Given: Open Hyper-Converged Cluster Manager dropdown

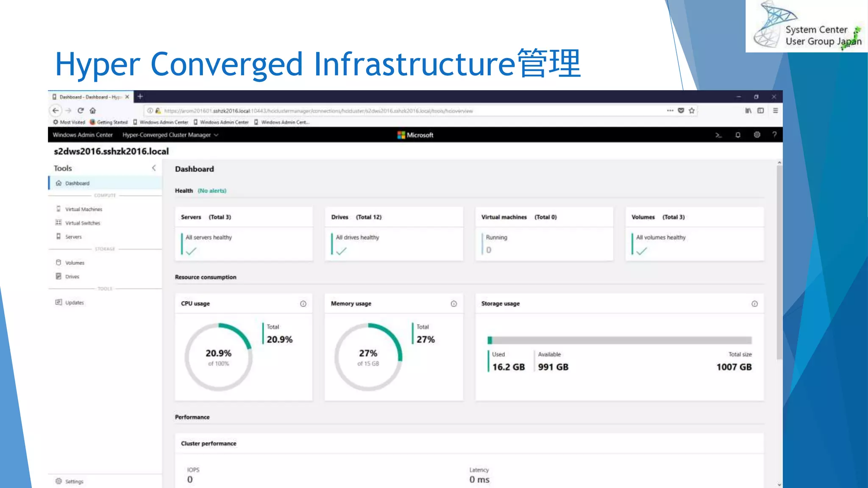Looking at the screenshot, I should [x=170, y=135].
